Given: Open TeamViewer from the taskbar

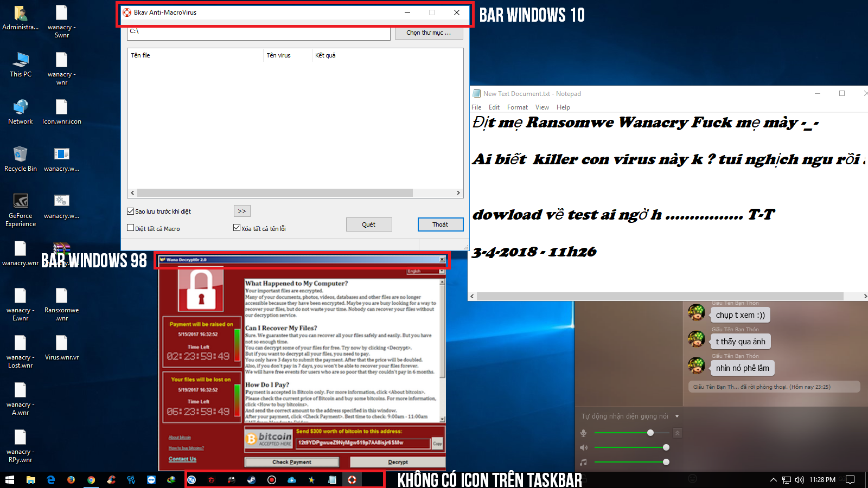Looking at the screenshot, I should pos(151,480).
